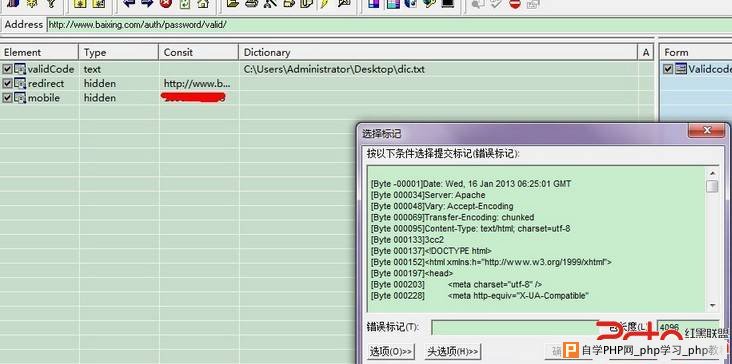Screen dimensions: 732x364
Task: Click the Consit column header
Action: point(198,52)
